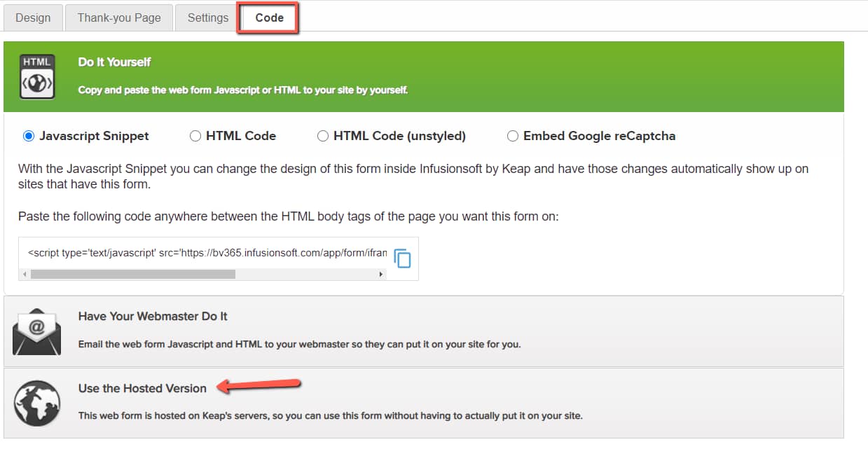Expand Have Your Webmaster Do It section

(x=424, y=331)
